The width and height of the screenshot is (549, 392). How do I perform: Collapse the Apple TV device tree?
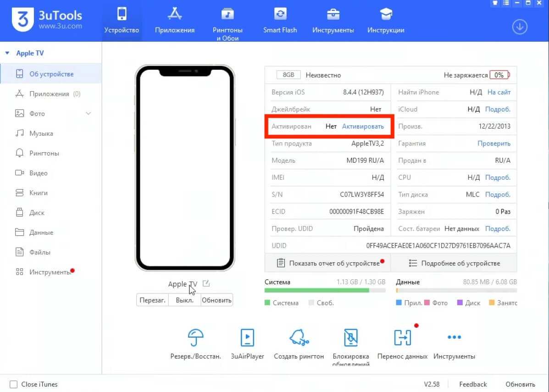click(x=7, y=53)
